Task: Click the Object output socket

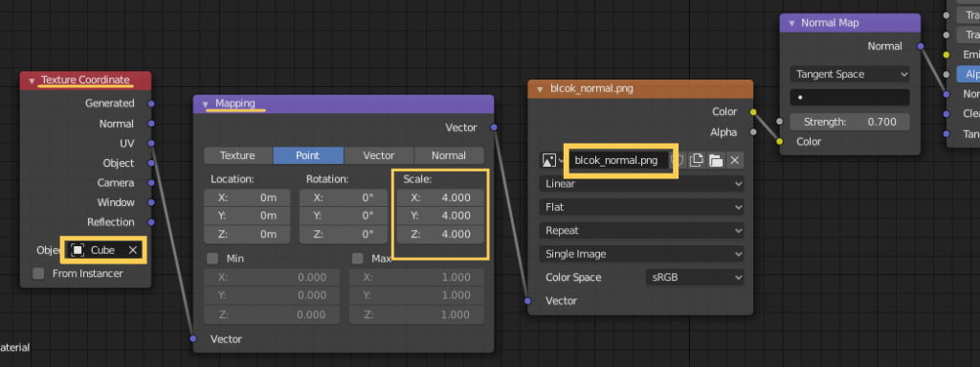Action: point(151,163)
